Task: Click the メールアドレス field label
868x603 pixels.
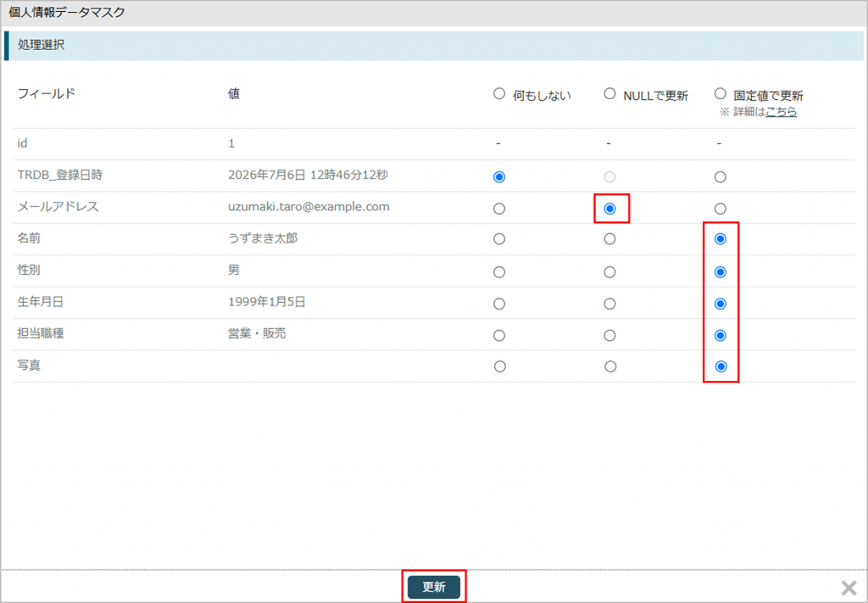Action: pyautogui.click(x=58, y=207)
